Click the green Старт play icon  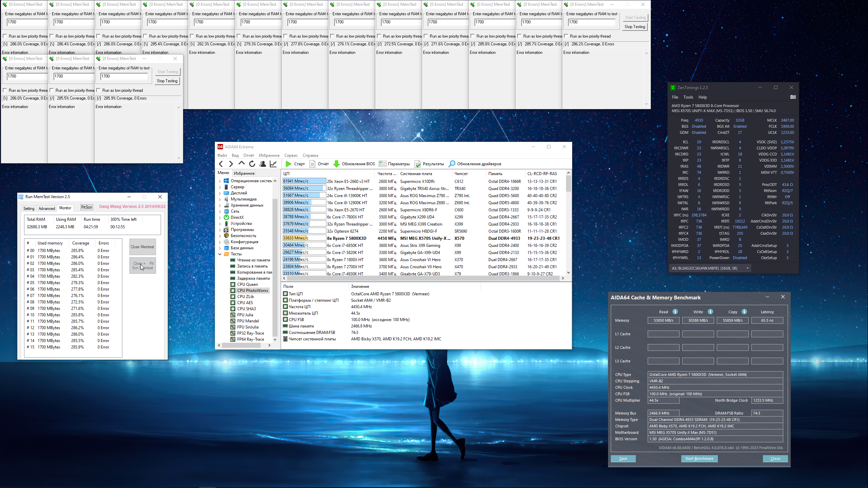[288, 164]
